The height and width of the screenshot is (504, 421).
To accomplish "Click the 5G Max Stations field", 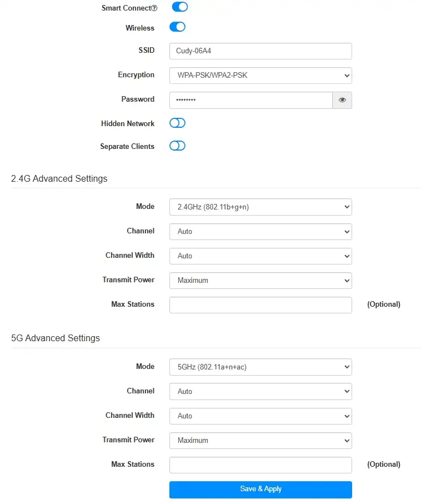I will tap(260, 465).
